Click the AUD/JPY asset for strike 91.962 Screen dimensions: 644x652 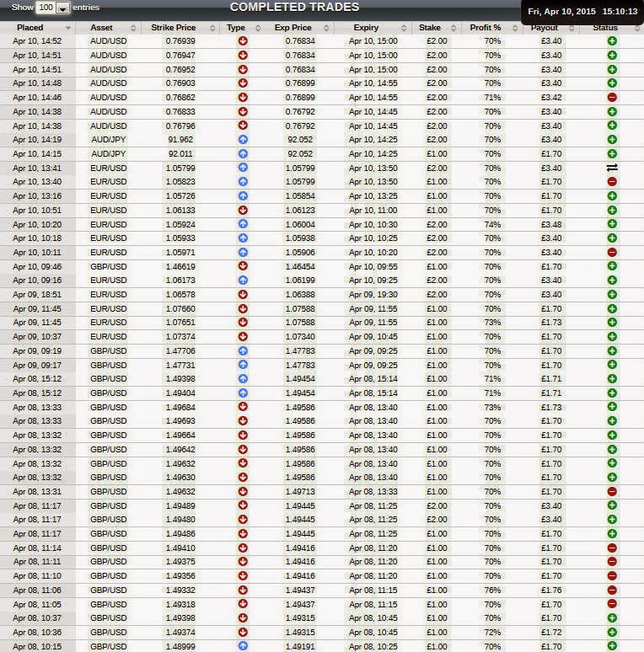(109, 140)
